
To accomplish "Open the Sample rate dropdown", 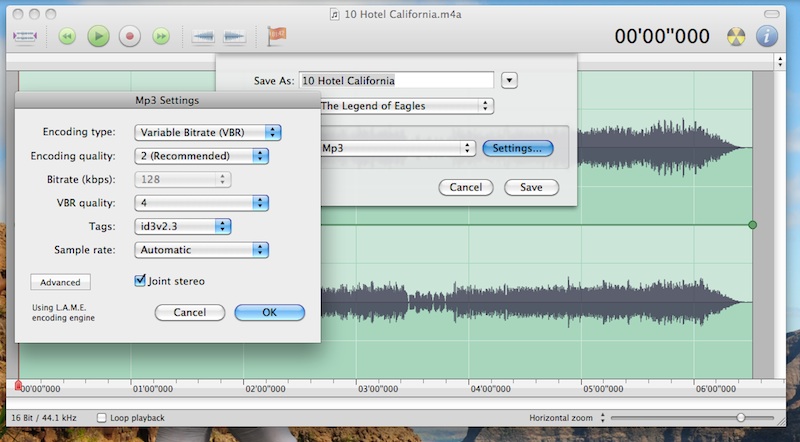I will coord(202,250).
